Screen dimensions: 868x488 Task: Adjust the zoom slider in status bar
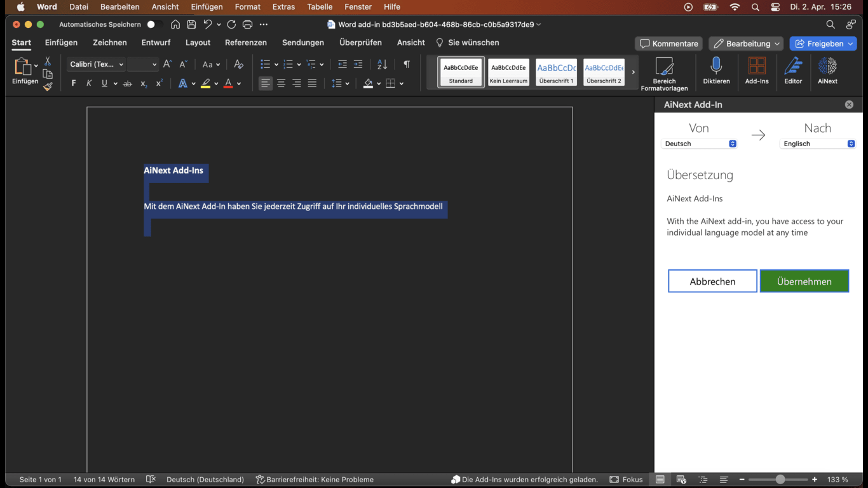[780, 480]
